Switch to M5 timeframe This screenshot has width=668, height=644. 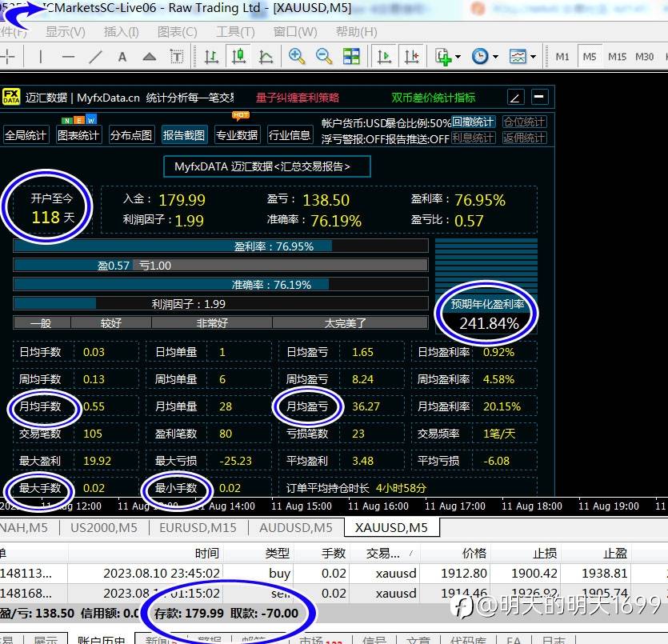[590, 57]
